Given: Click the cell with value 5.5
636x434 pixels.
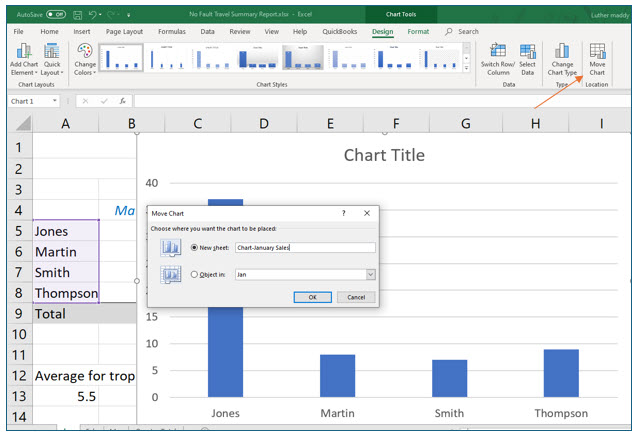Looking at the screenshot, I should click(x=66, y=396).
